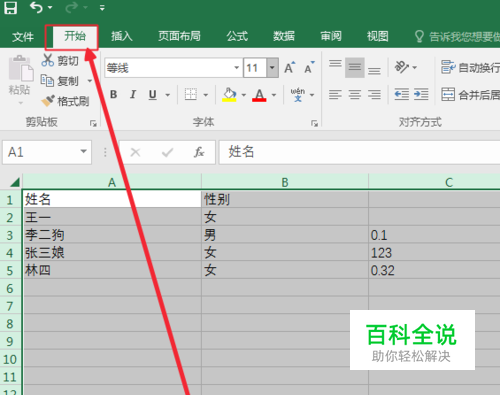
Task: Open the Name Box dropdown arrow
Action: (x=83, y=152)
